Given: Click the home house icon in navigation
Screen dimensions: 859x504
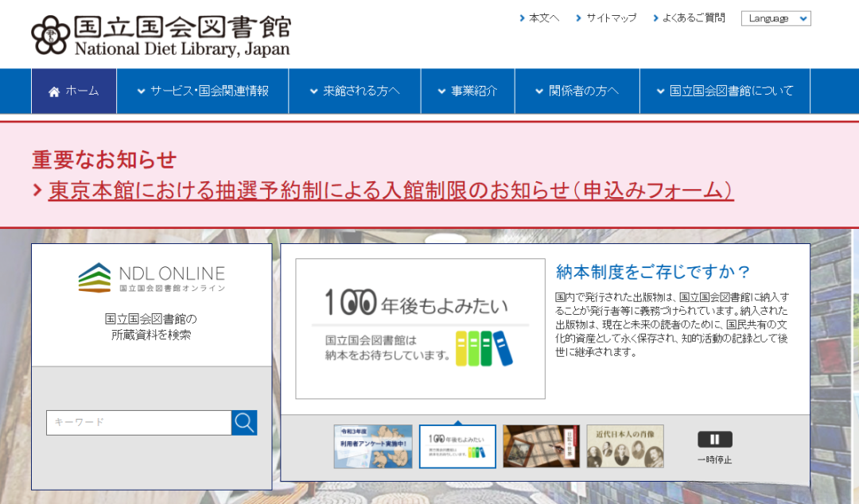Looking at the screenshot, I should (54, 91).
